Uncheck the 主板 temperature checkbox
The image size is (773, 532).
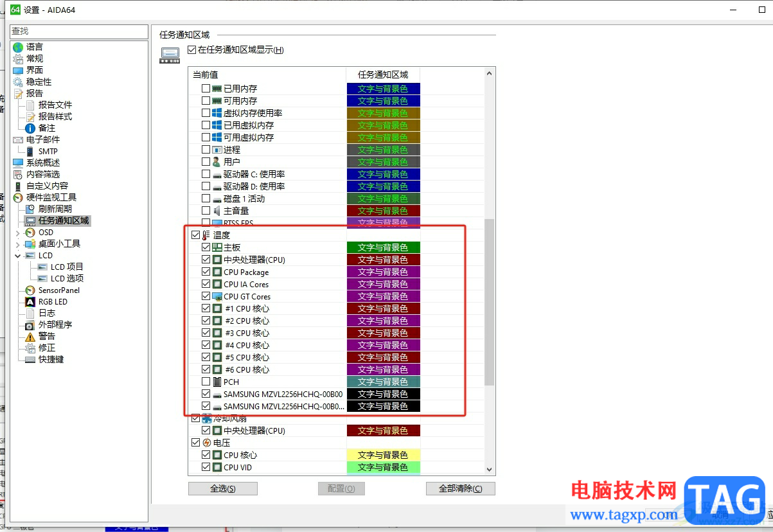click(206, 247)
